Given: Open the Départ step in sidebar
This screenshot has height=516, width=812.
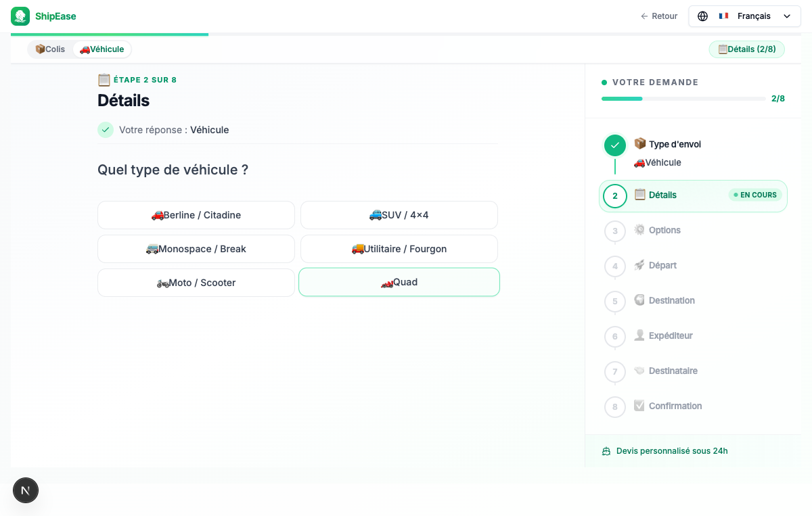Looking at the screenshot, I should pyautogui.click(x=693, y=266).
